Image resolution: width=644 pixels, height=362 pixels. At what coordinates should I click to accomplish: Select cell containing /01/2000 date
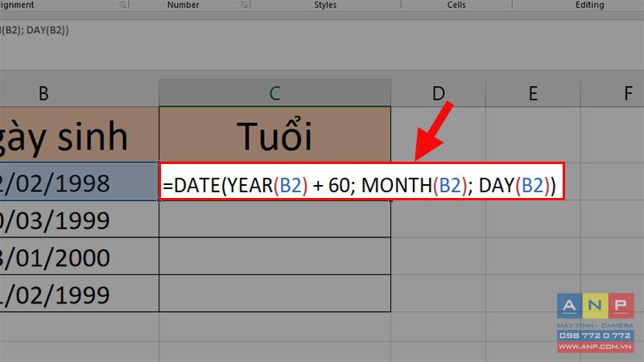pyautogui.click(x=79, y=256)
